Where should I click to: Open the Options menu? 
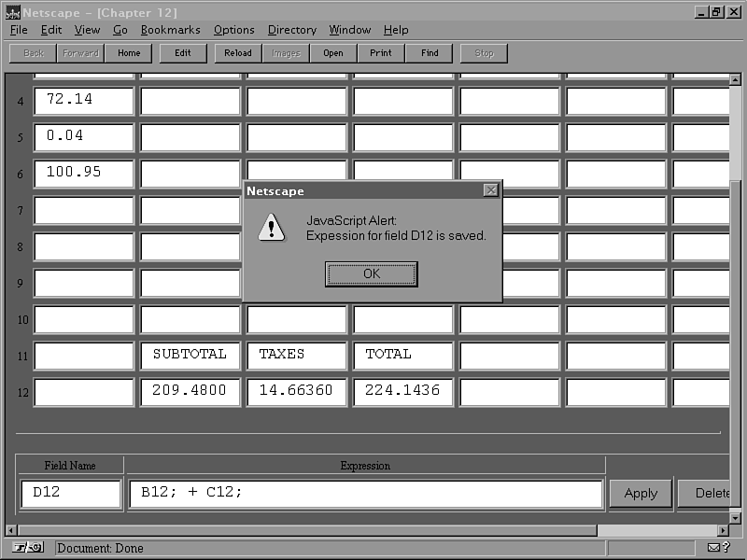click(234, 30)
